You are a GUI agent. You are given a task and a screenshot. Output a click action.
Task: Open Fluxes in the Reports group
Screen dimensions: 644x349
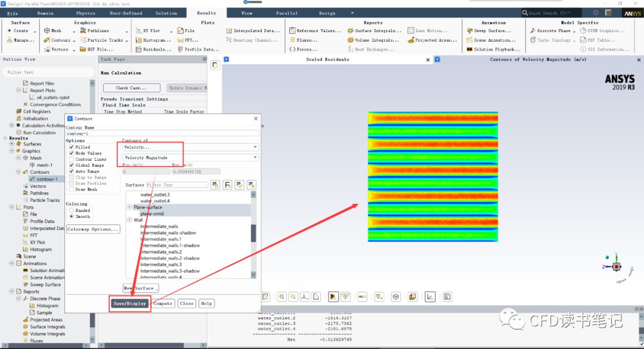click(x=303, y=40)
